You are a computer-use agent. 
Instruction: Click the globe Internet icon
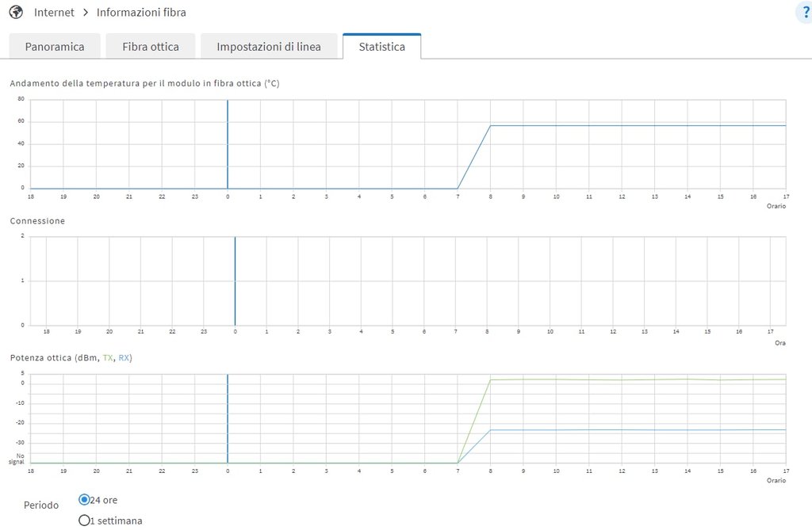(16, 12)
